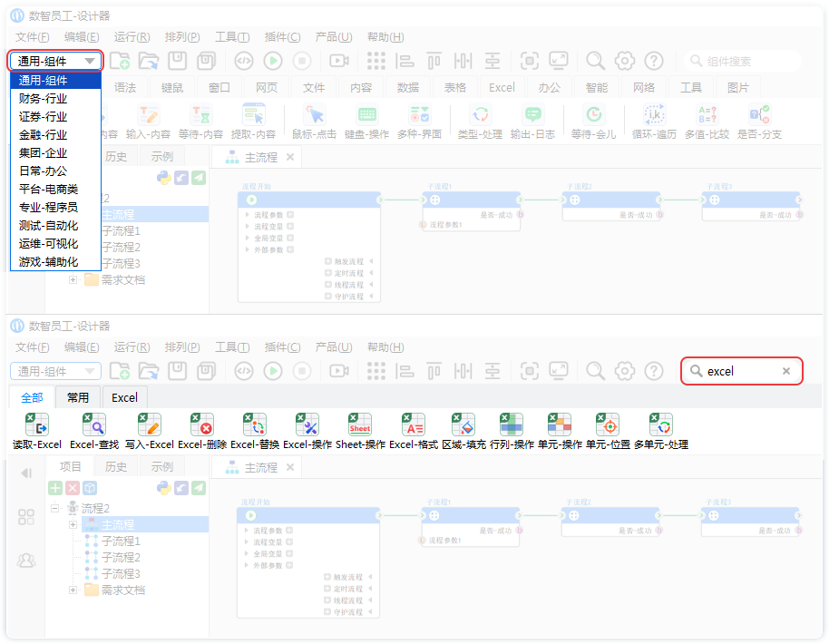Open the 网页 component category tab
Viewport: 829px width, 644px height.
(x=267, y=88)
